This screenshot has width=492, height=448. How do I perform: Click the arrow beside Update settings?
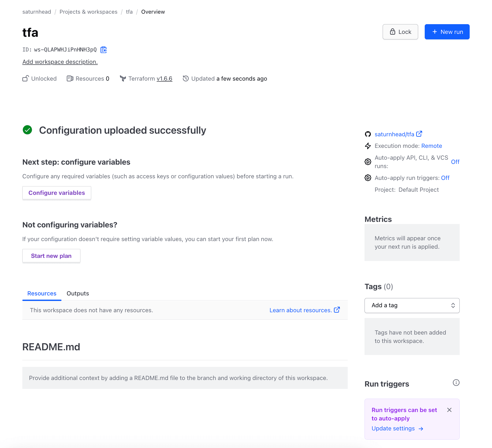coord(421,429)
